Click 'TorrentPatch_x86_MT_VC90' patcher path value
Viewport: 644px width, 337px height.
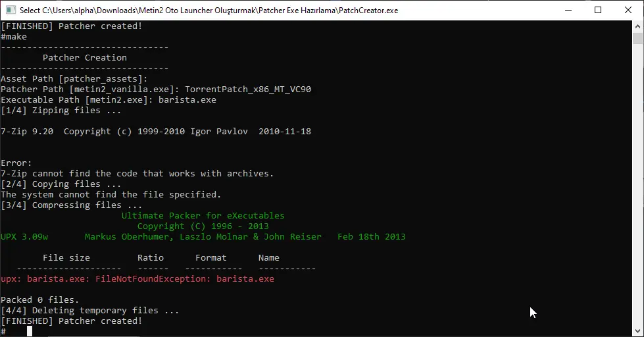click(248, 90)
